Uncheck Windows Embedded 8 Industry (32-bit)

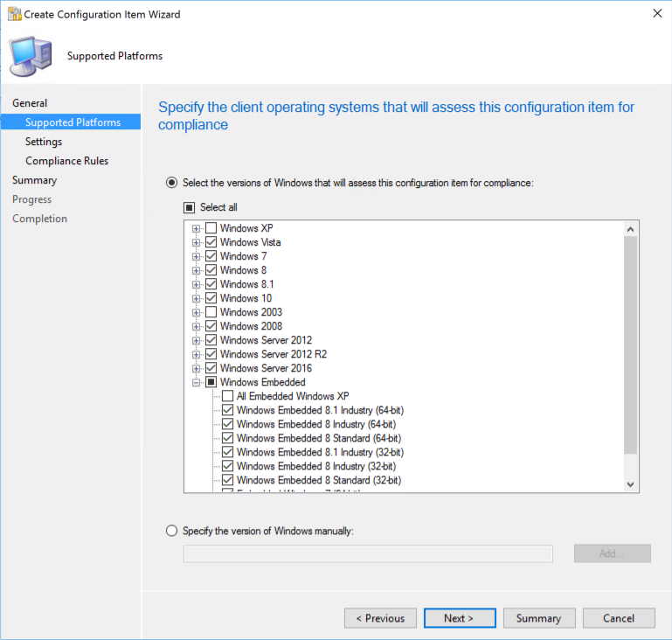coord(227,466)
